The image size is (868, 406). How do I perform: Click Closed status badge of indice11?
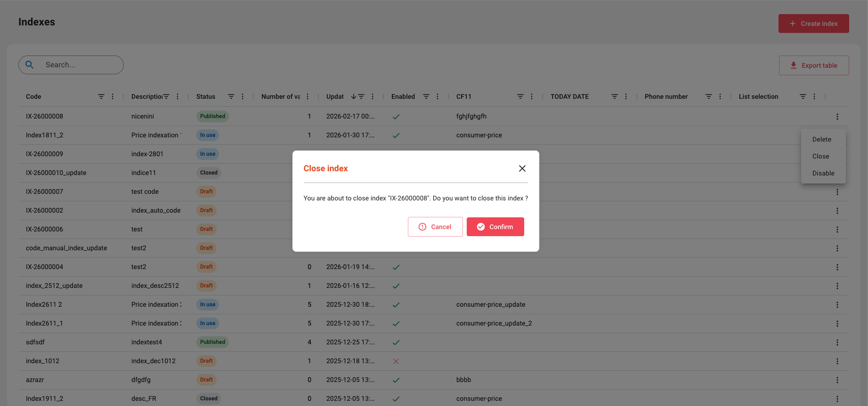[209, 173]
